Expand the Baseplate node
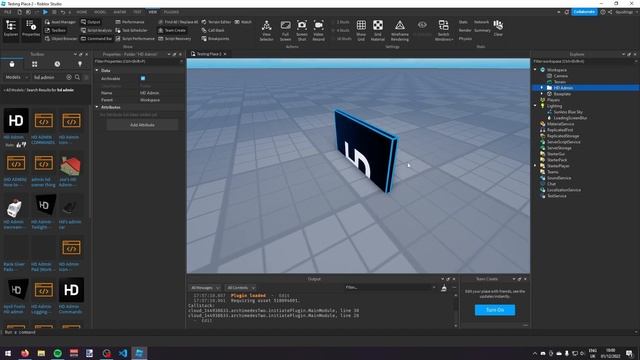The width and height of the screenshot is (640, 360). 542,94
